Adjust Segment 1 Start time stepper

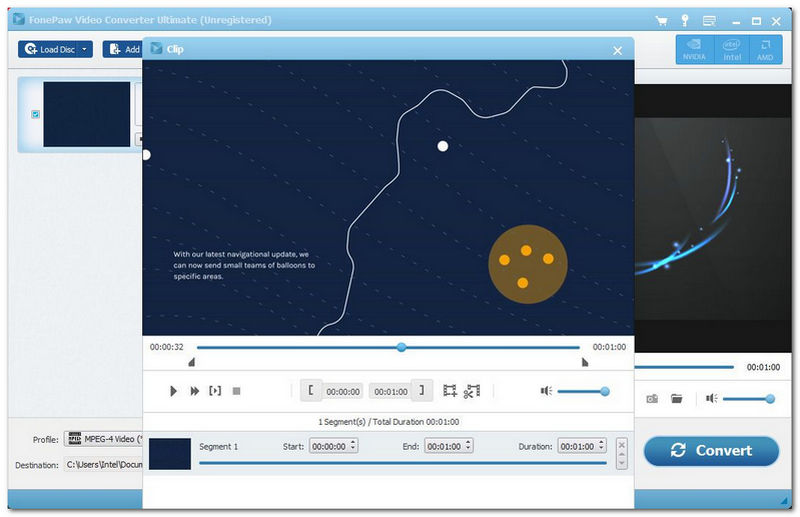(352, 446)
